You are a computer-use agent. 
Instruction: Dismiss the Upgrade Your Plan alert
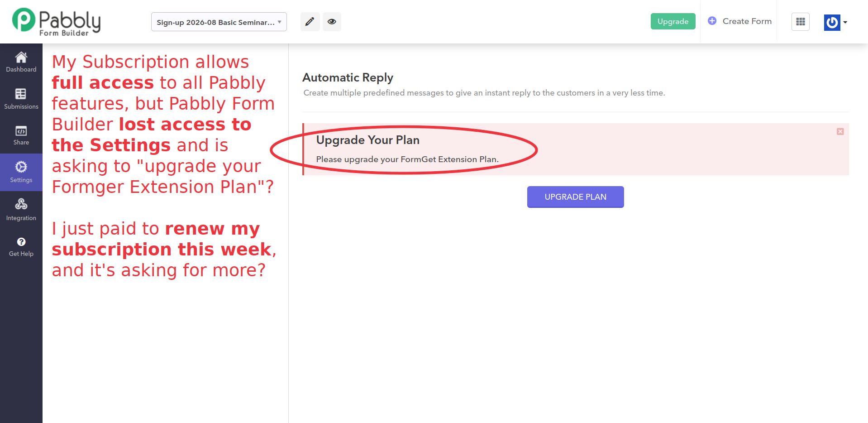point(840,131)
